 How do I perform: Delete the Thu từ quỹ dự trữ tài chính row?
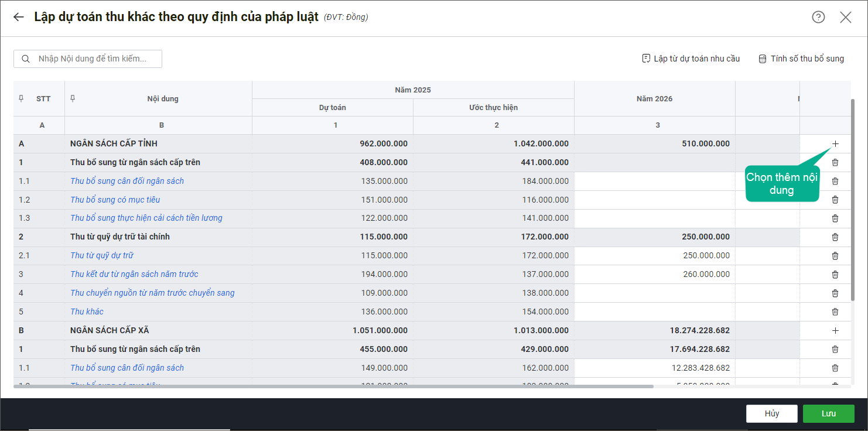835,237
